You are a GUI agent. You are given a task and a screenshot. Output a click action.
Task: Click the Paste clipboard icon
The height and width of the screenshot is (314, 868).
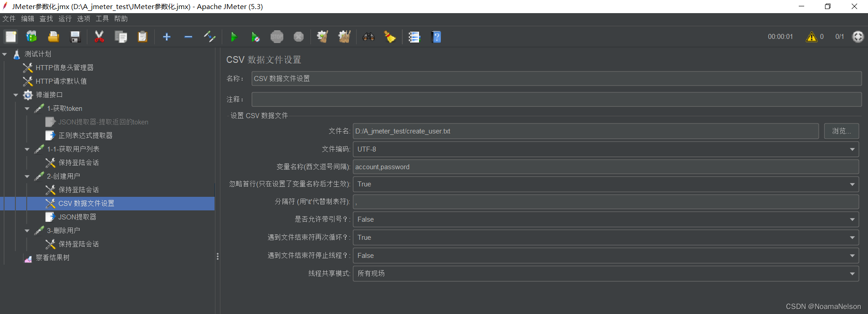143,37
